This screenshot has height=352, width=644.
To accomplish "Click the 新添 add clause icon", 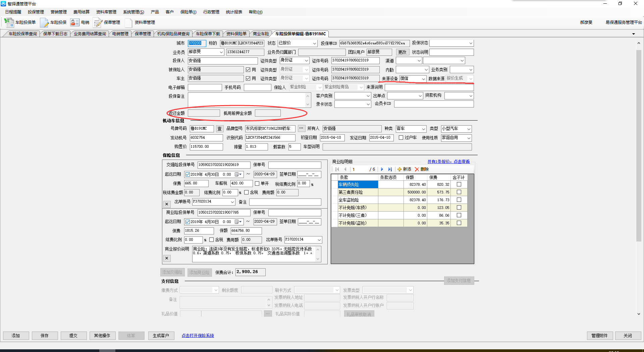I will (404, 169).
